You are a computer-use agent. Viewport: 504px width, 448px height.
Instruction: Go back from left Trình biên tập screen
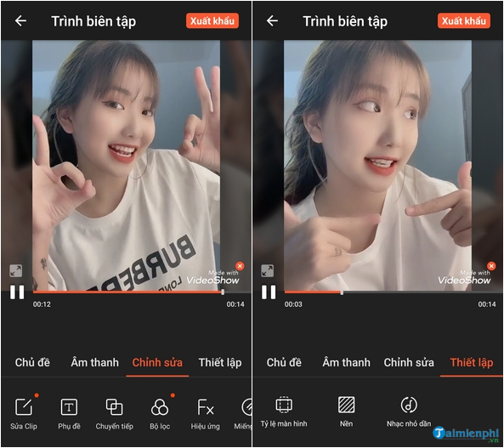[x=21, y=21]
